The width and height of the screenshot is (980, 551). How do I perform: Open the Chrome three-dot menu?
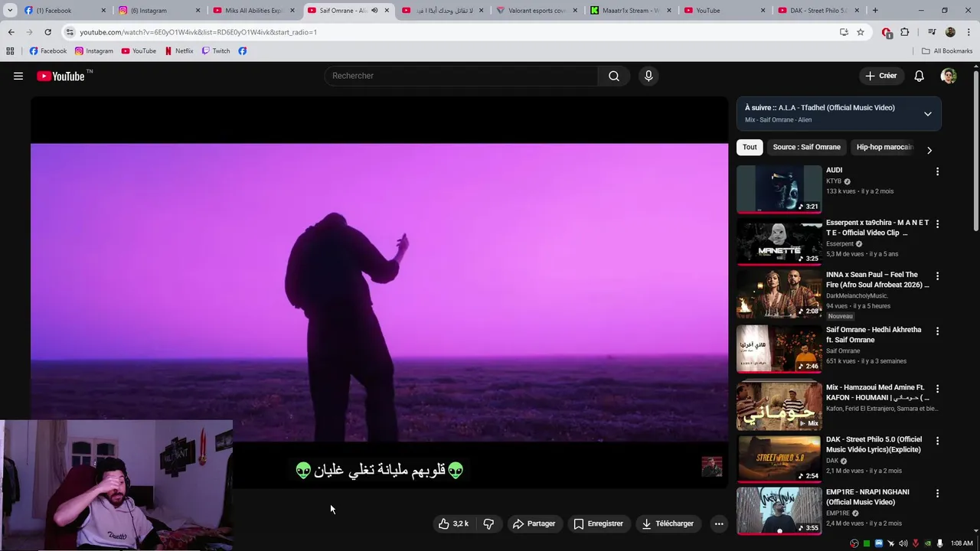969,32
